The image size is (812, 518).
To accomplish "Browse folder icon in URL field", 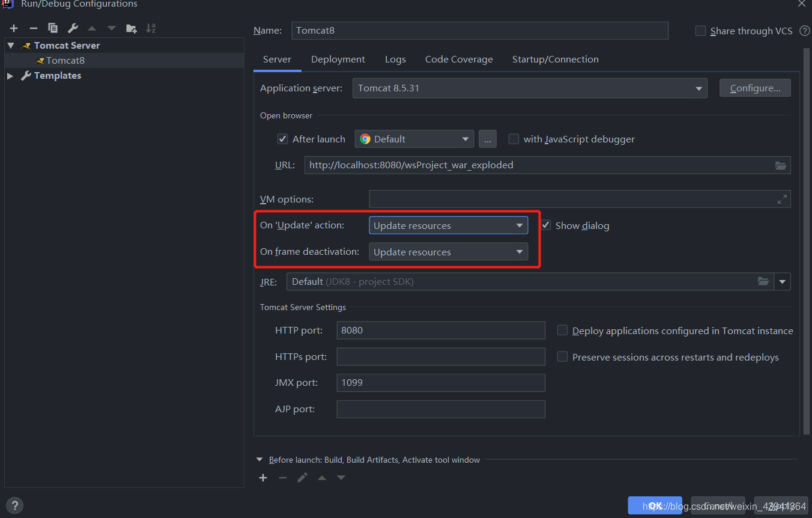I will tap(781, 165).
